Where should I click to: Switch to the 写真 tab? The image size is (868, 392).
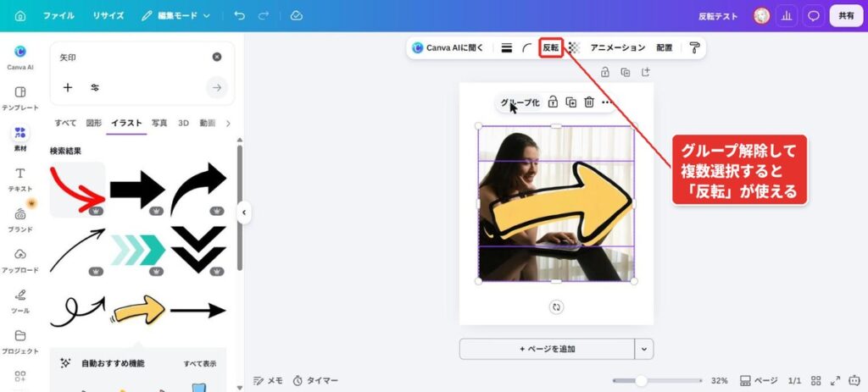point(159,124)
